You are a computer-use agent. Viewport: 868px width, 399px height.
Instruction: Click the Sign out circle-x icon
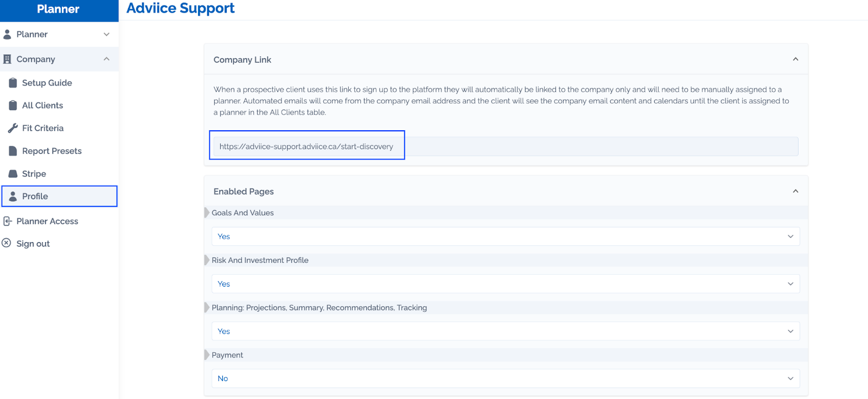[x=7, y=243]
